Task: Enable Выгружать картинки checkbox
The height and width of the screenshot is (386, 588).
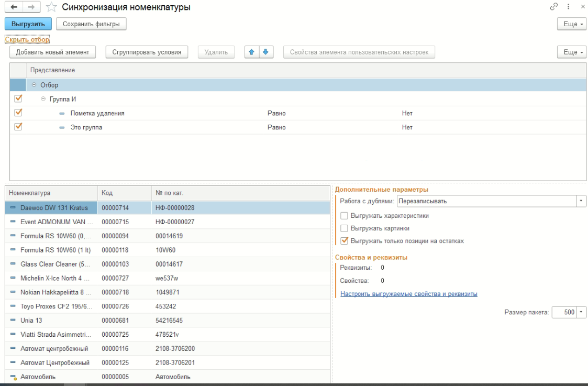Action: click(344, 228)
